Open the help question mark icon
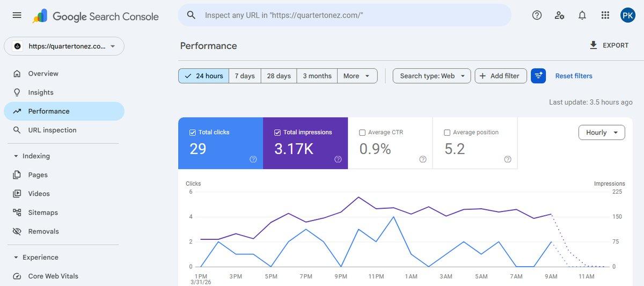Viewport: 644px width, 286px height. [x=537, y=15]
